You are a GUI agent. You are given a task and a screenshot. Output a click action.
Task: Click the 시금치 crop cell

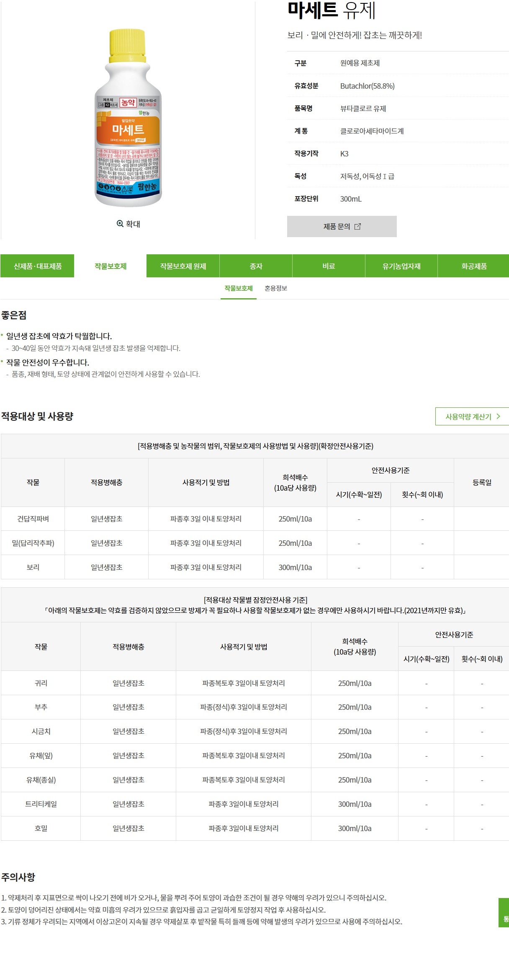pos(41,731)
